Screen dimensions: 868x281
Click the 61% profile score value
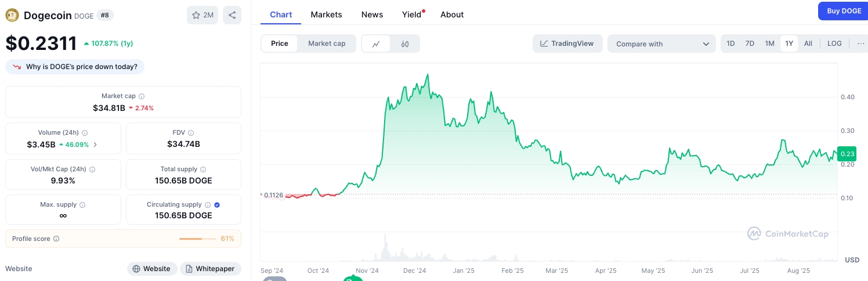coord(227,239)
